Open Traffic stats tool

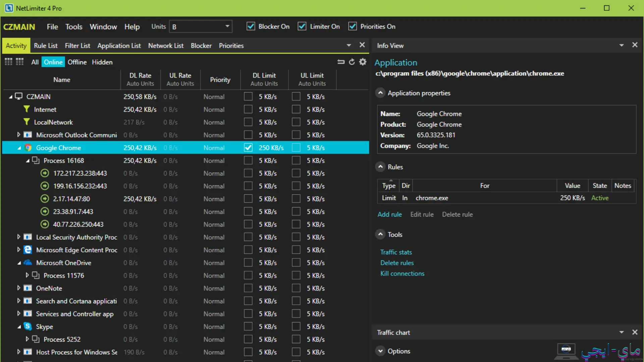click(x=396, y=252)
